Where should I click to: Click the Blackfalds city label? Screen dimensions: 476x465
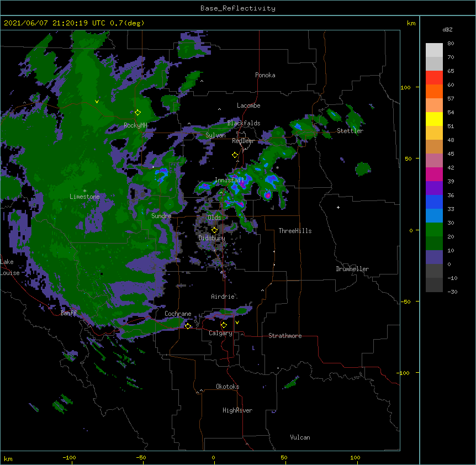pos(244,123)
